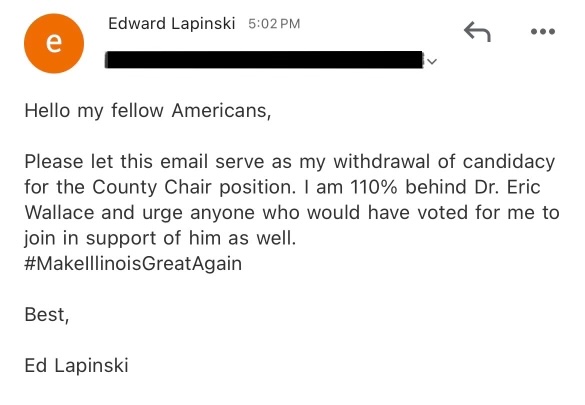Screen dimensions: 585x405
Task: Click the greeting "Hello my fellow Americans,"
Action: click(148, 111)
